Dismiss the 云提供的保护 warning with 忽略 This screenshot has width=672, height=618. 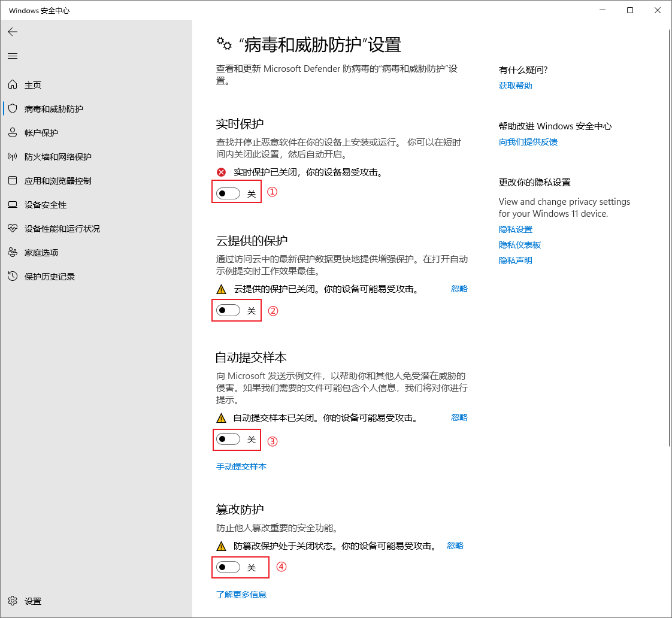click(x=459, y=289)
